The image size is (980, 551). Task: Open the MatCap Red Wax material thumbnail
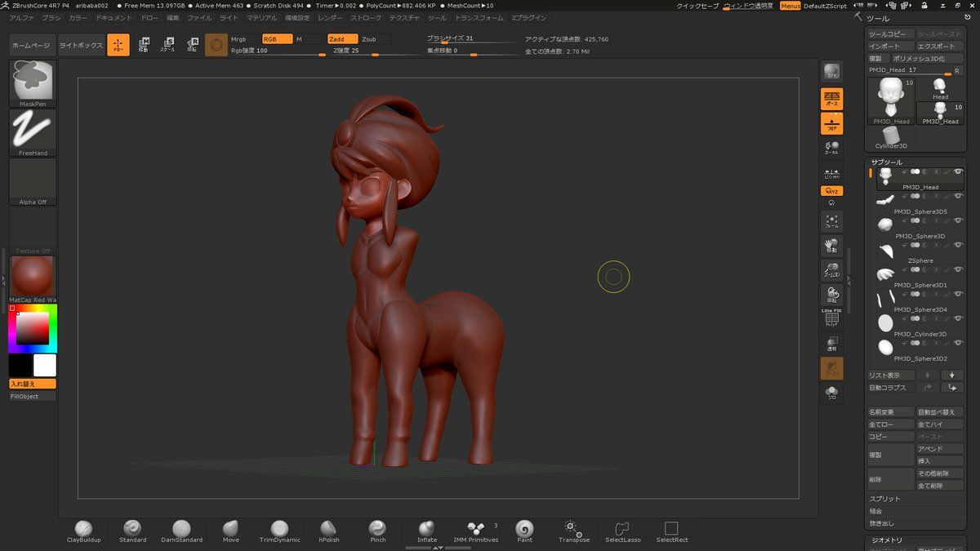pos(33,276)
